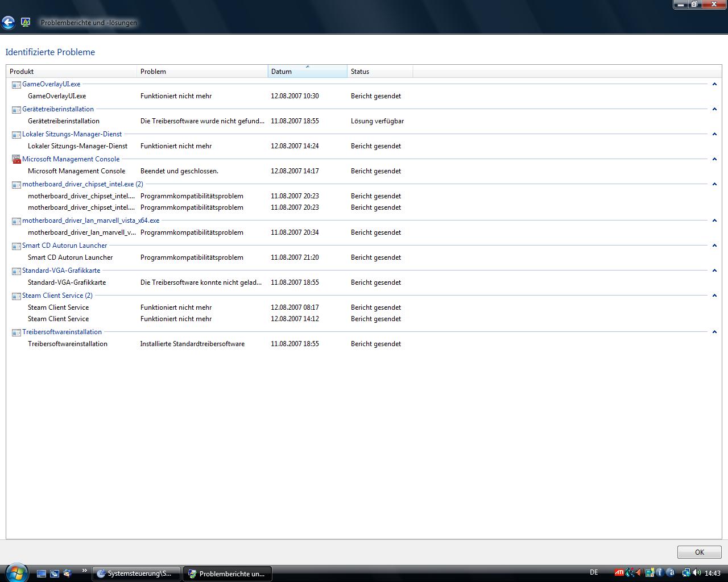Viewport: 728px width, 582px height.
Task: Open the GameOverlayUI.exe group header link
Action: 51,84
